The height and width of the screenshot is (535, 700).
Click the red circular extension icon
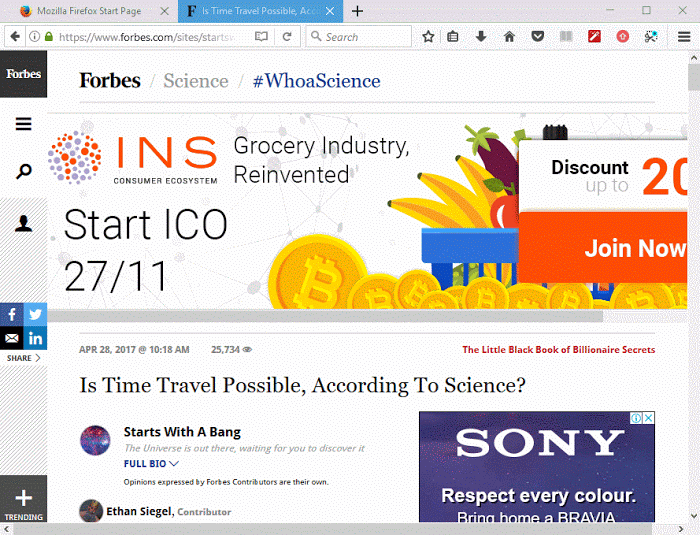(x=622, y=37)
